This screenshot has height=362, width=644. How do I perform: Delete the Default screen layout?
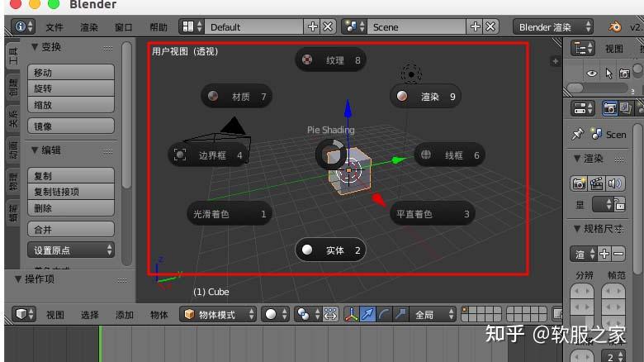tap(328, 26)
